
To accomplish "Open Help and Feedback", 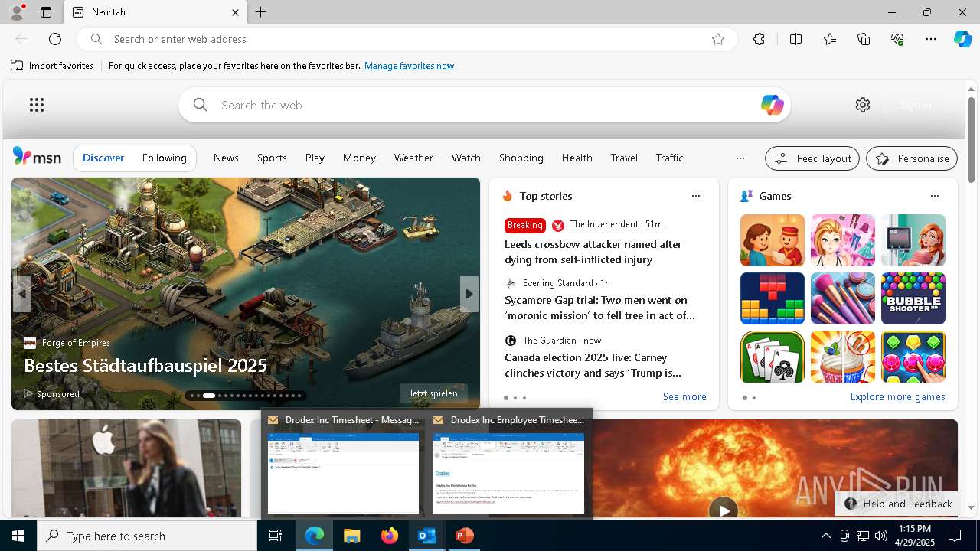I will click(x=898, y=504).
